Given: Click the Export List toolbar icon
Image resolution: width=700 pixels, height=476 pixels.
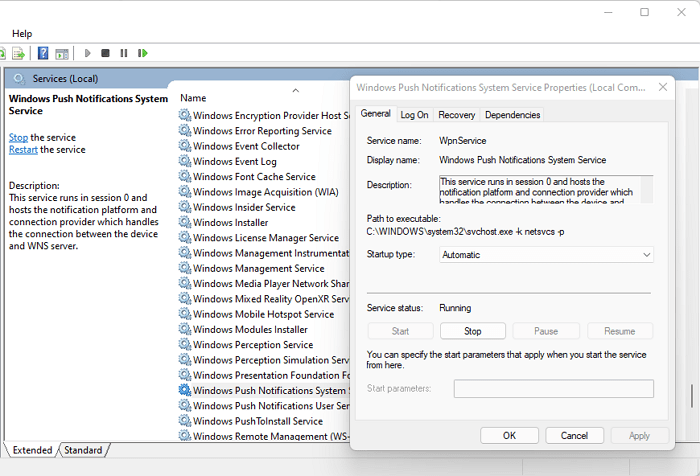Looking at the screenshot, I should coord(18,53).
